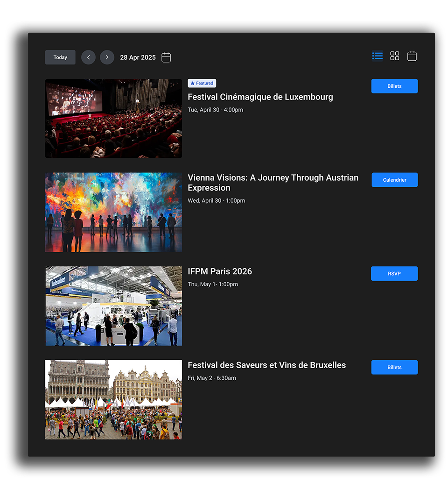
Task: Switch to month calendar view
Action: pyautogui.click(x=412, y=56)
